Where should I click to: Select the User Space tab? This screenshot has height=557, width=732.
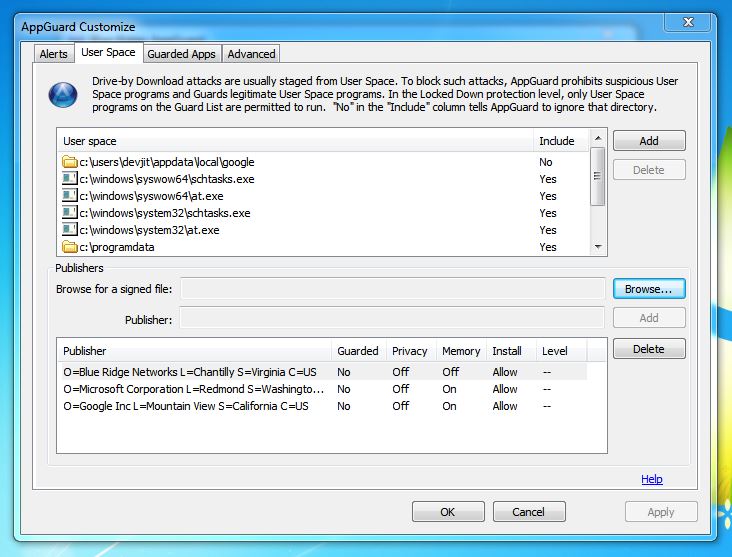(x=108, y=52)
